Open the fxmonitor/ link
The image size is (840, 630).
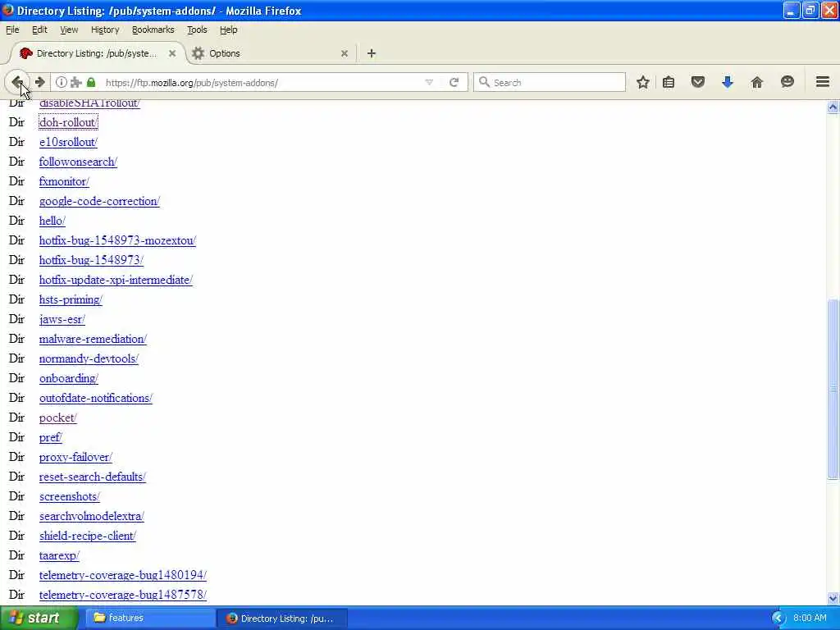[64, 181]
